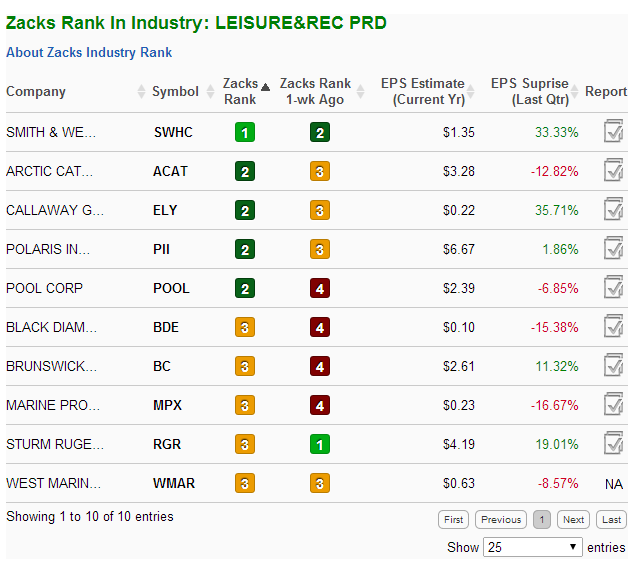Click the 1-wk ago rank 4 badge for POOL

pos(320,288)
